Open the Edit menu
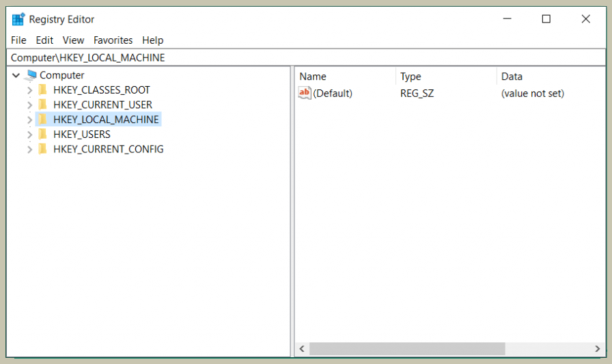The width and height of the screenshot is (612, 364). (x=44, y=40)
